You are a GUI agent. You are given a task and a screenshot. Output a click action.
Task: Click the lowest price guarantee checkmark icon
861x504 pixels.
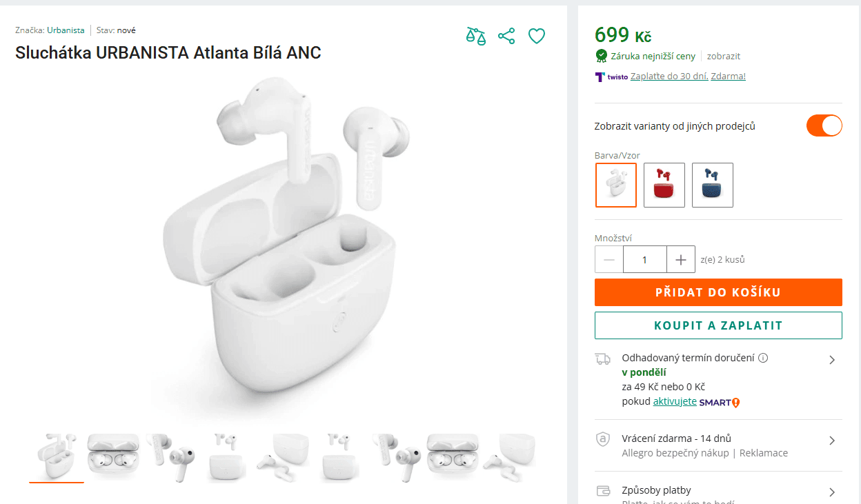[601, 56]
